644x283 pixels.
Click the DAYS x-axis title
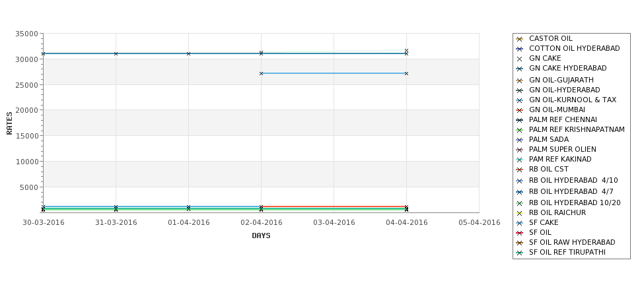click(x=261, y=236)
